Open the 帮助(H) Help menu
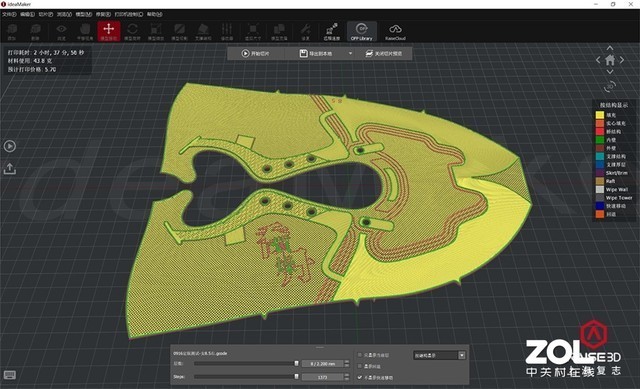 [x=154, y=14]
